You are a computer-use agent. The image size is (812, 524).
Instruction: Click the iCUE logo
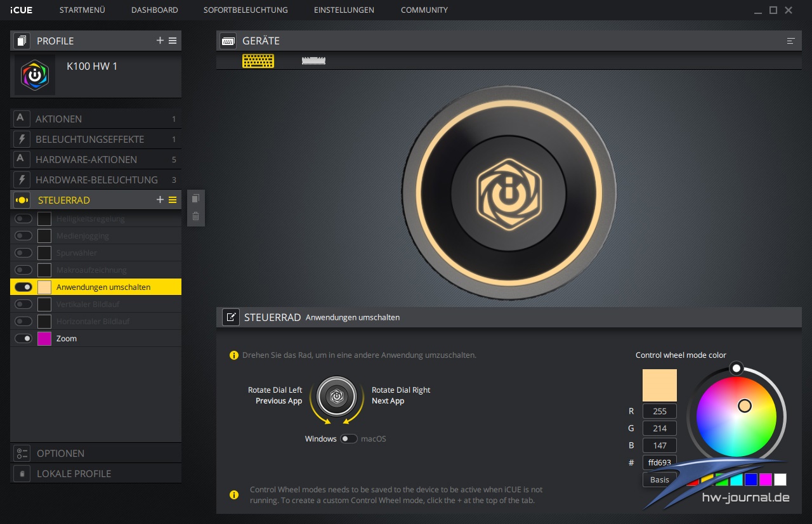[x=22, y=10]
